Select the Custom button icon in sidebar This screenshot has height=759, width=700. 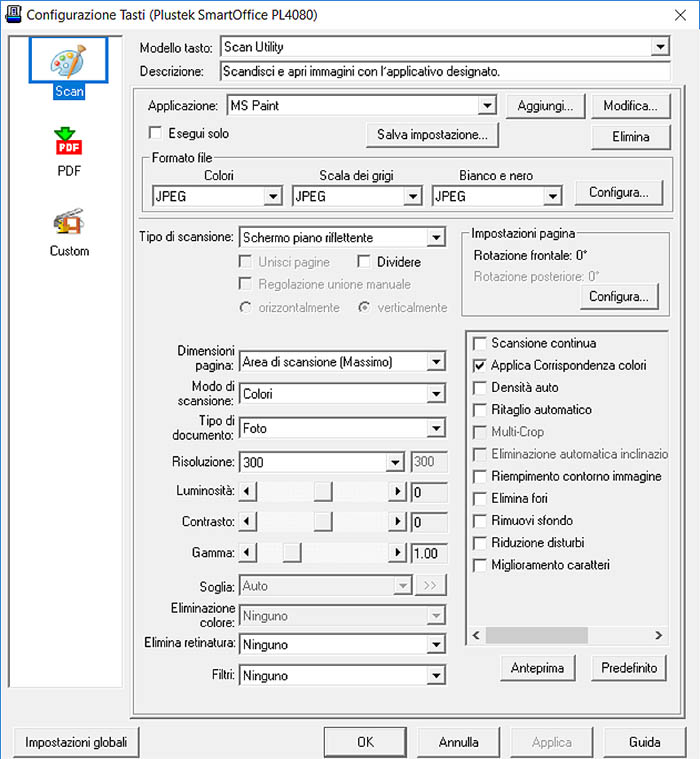coord(69,222)
